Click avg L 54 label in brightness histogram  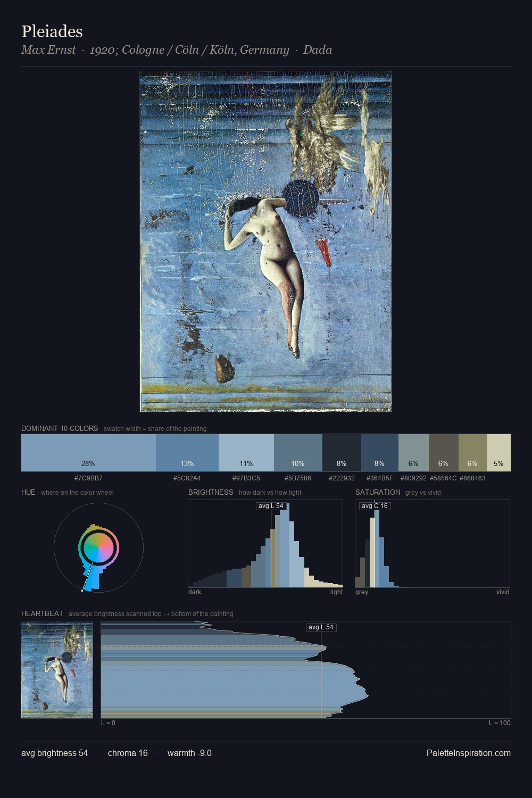[271, 506]
